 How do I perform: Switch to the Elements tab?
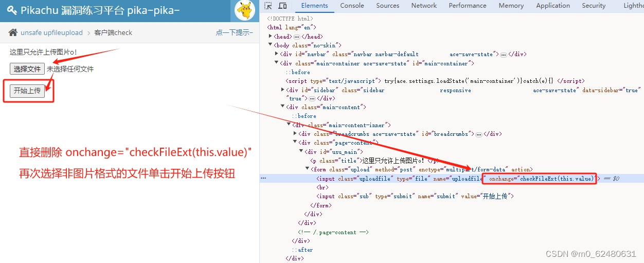click(x=314, y=6)
